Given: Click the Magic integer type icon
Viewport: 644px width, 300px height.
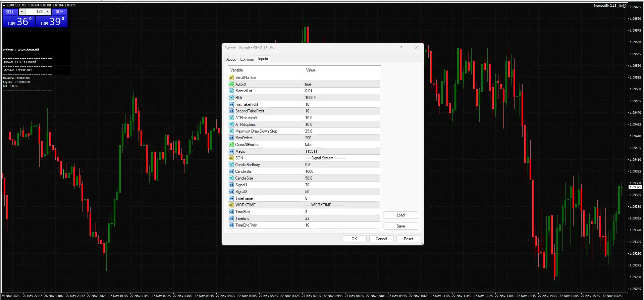Looking at the screenshot, I should pyautogui.click(x=231, y=151).
